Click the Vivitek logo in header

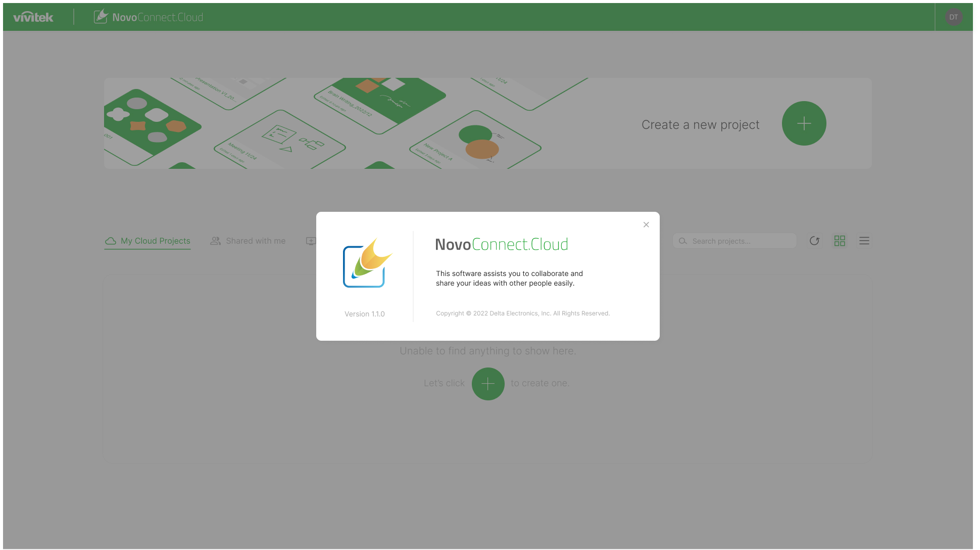click(x=33, y=17)
